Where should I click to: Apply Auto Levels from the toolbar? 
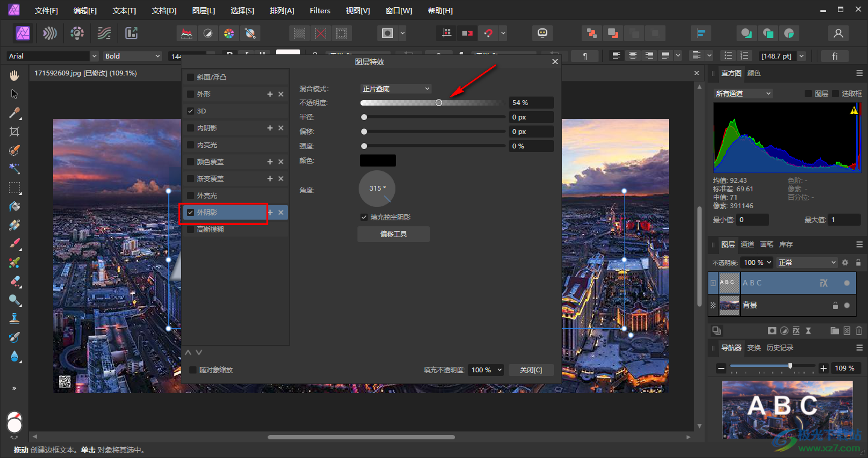pyautogui.click(x=187, y=33)
